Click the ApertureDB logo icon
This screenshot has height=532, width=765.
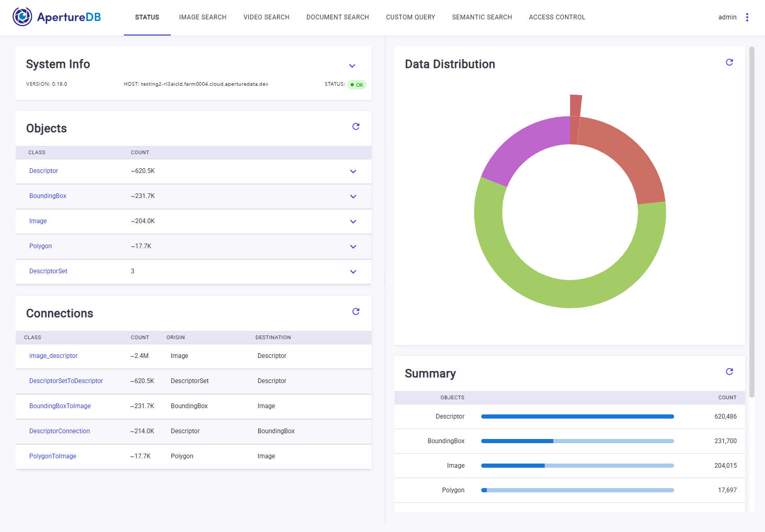click(x=22, y=17)
